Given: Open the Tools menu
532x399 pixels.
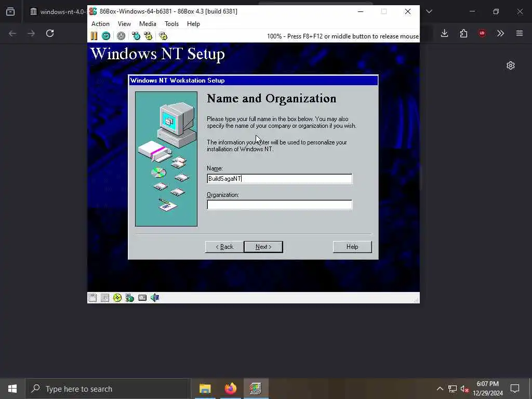Looking at the screenshot, I should click(171, 24).
